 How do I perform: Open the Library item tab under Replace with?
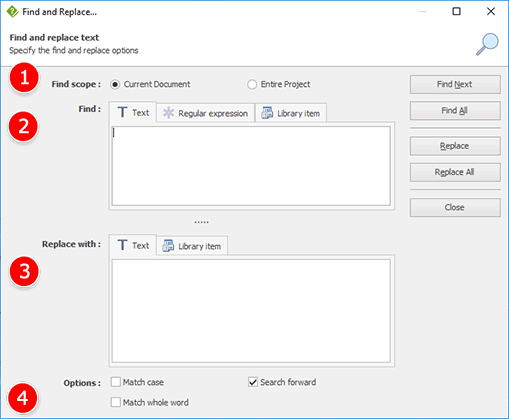(x=192, y=246)
